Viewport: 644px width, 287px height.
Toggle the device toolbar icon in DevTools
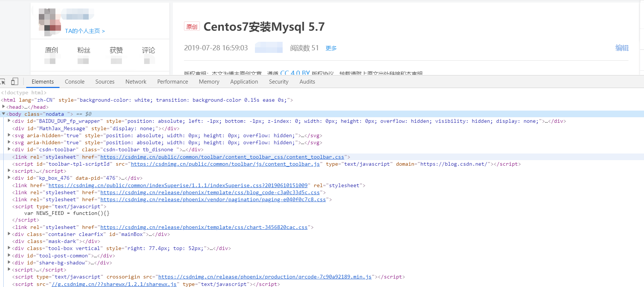tap(14, 81)
